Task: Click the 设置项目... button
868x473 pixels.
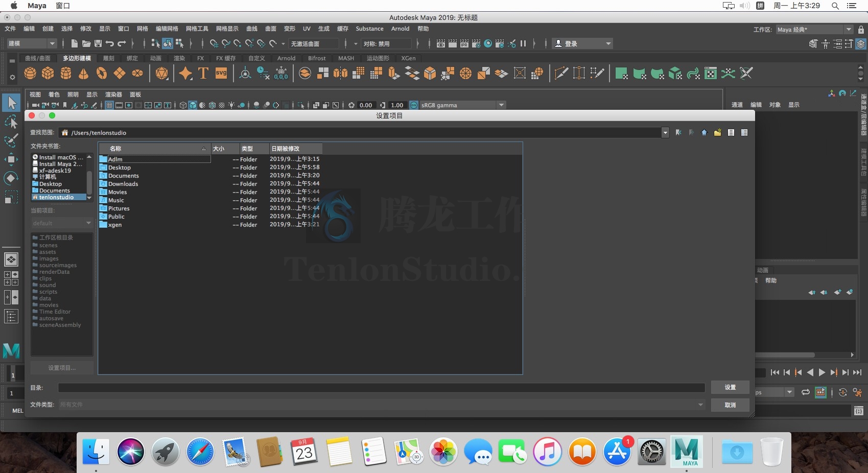Action: point(62,368)
